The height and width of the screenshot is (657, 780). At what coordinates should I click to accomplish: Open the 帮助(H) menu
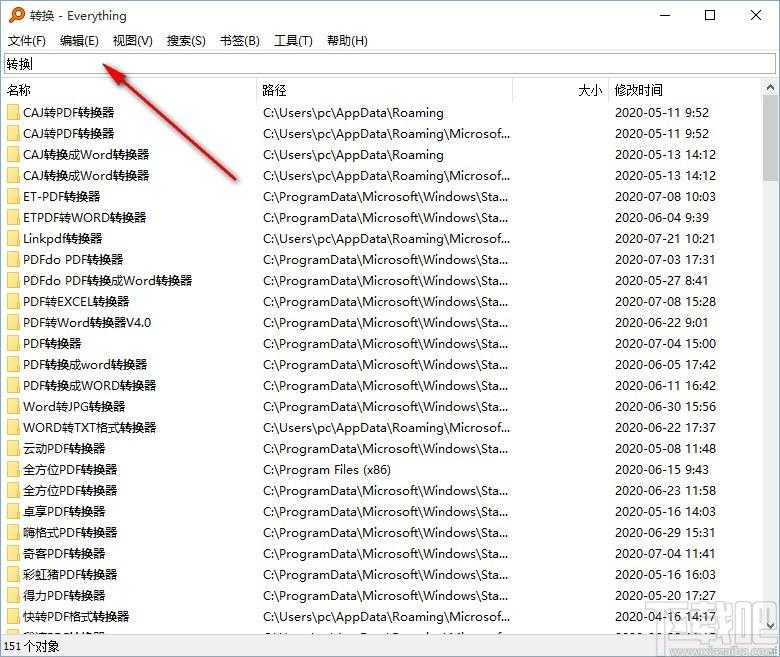pos(347,41)
